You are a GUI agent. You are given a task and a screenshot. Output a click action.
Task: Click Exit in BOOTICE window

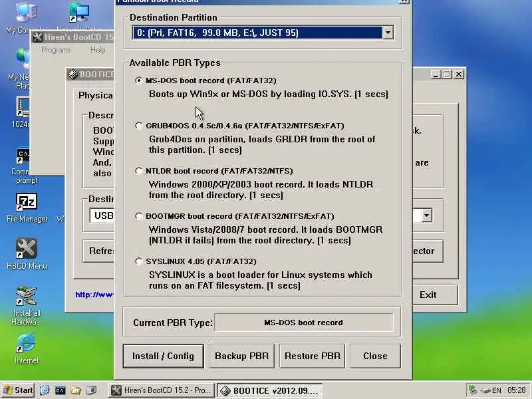point(435,295)
